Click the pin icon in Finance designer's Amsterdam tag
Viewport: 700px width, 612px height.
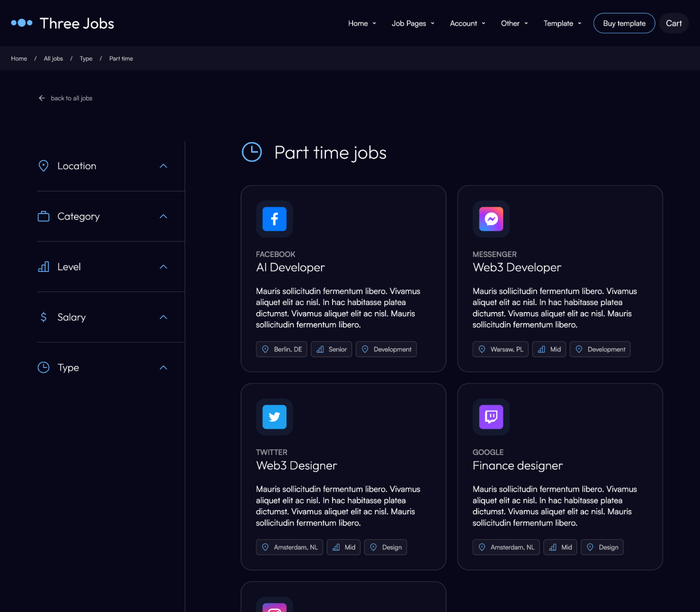click(x=482, y=547)
